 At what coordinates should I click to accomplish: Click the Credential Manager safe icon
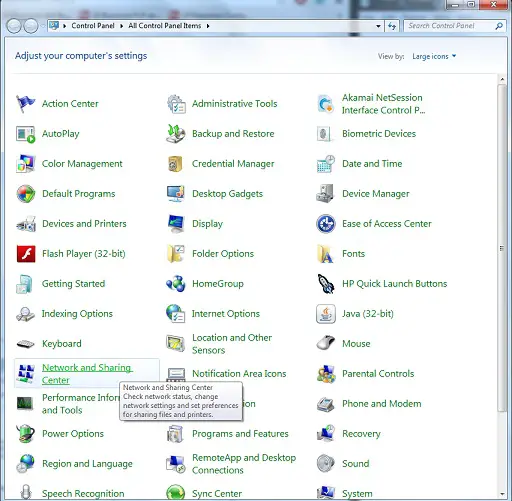(x=175, y=164)
